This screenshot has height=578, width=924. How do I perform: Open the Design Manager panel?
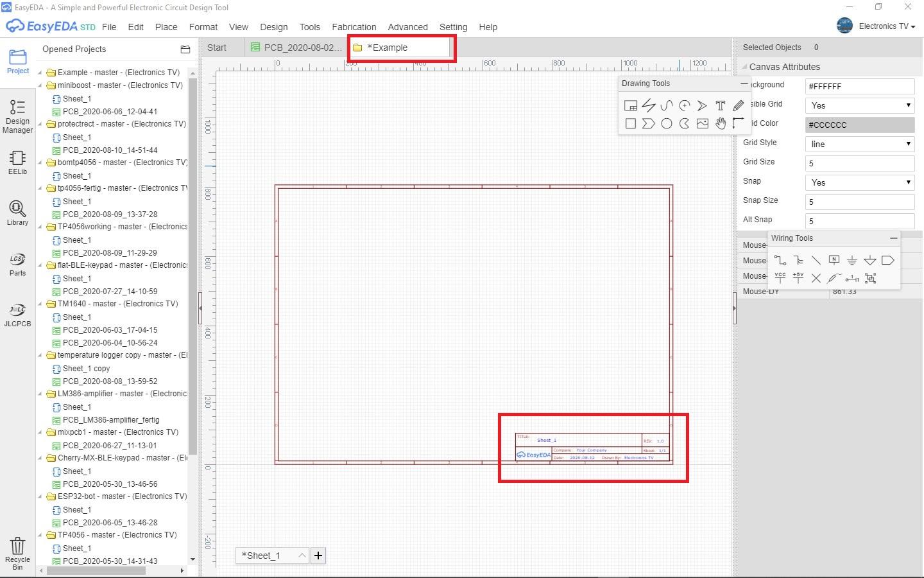pyautogui.click(x=17, y=116)
